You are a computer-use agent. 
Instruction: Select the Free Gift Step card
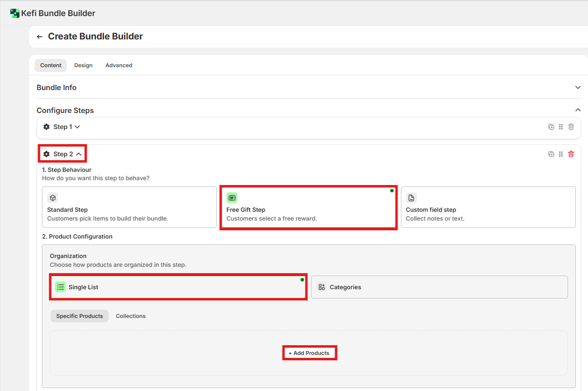tap(308, 207)
